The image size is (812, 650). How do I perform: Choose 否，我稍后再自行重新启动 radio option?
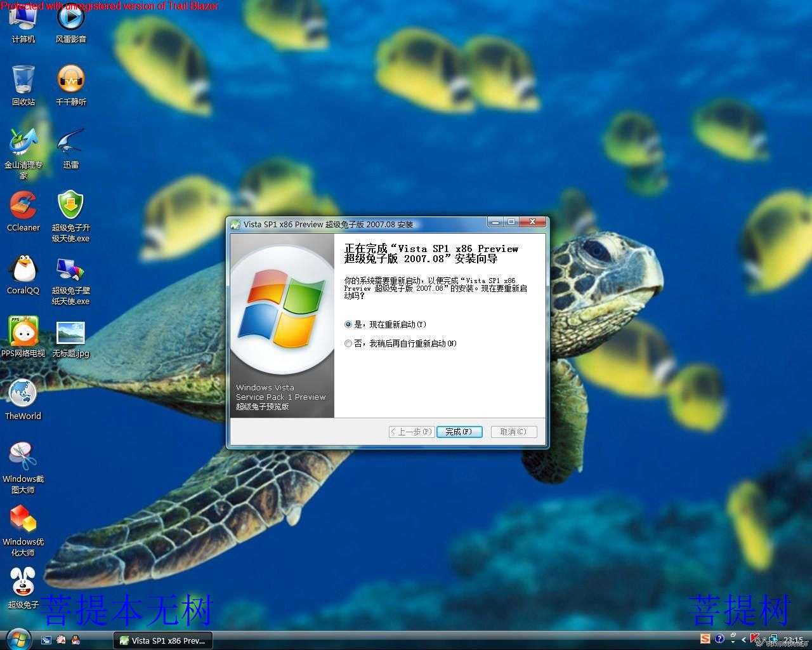tap(348, 343)
